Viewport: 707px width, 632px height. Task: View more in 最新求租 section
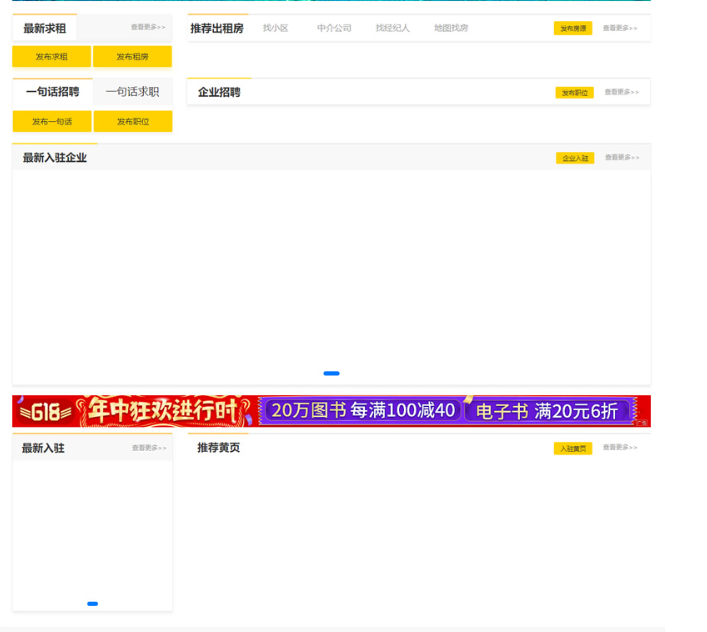coord(148,27)
